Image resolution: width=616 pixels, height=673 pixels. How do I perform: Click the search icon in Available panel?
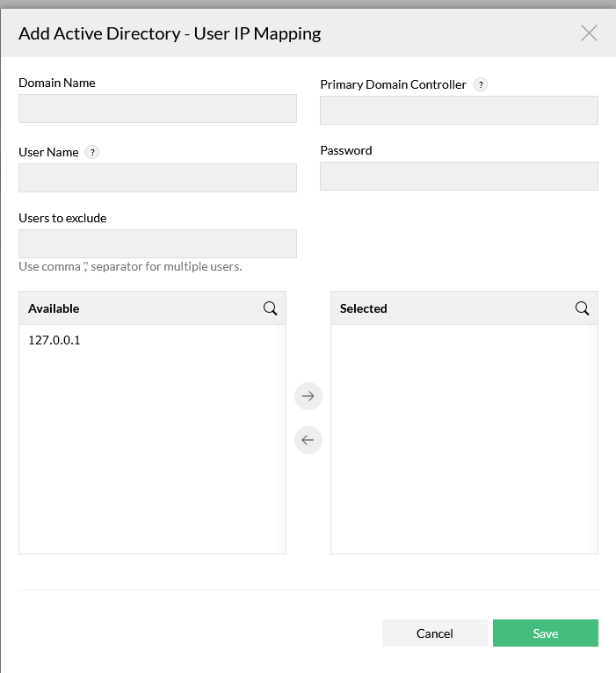click(x=271, y=308)
